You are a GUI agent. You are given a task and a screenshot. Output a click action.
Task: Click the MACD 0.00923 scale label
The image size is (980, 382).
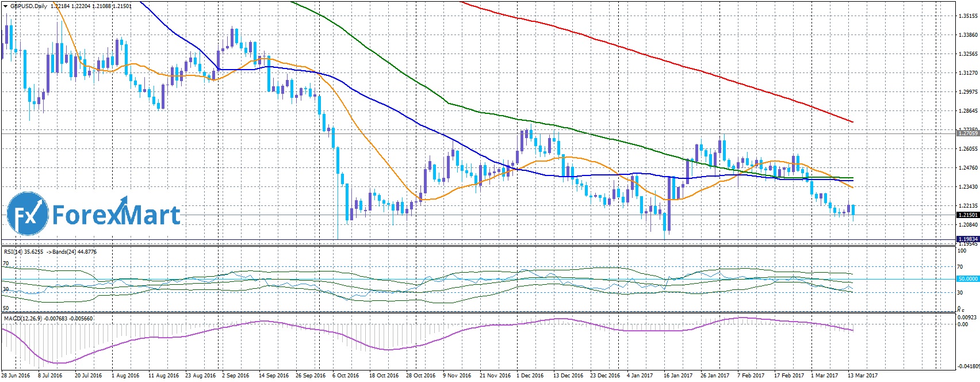point(966,317)
